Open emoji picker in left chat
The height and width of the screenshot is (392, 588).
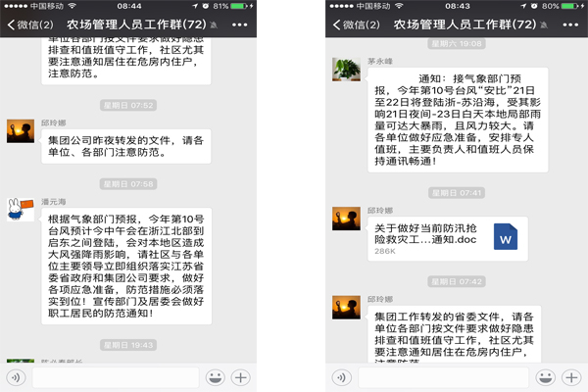coord(216,377)
